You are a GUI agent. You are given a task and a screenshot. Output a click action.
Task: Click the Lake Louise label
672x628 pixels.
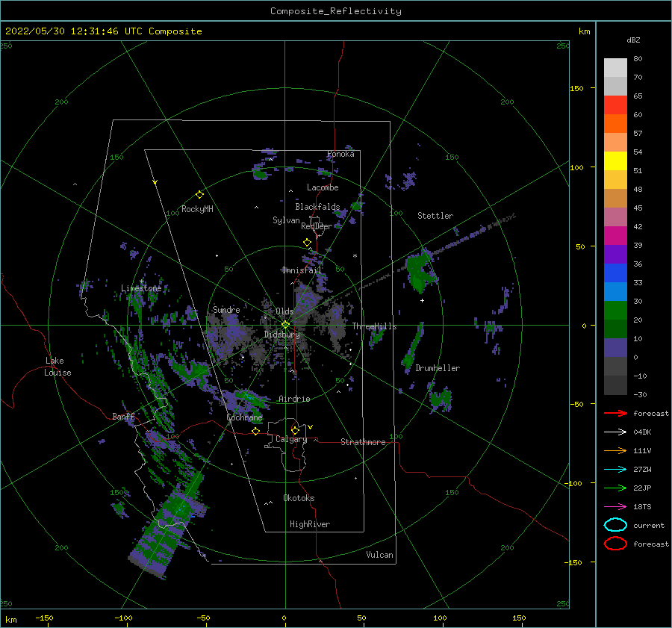(x=57, y=367)
